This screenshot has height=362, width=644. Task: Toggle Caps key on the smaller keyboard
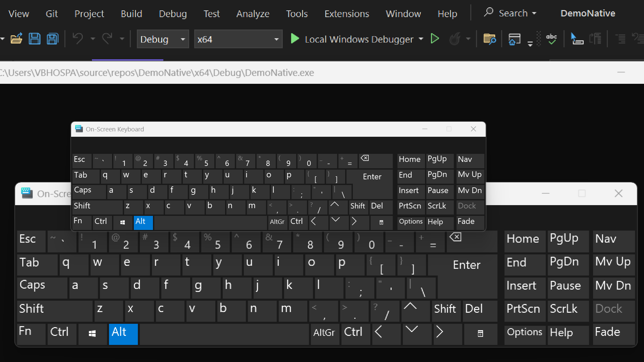coord(89,191)
